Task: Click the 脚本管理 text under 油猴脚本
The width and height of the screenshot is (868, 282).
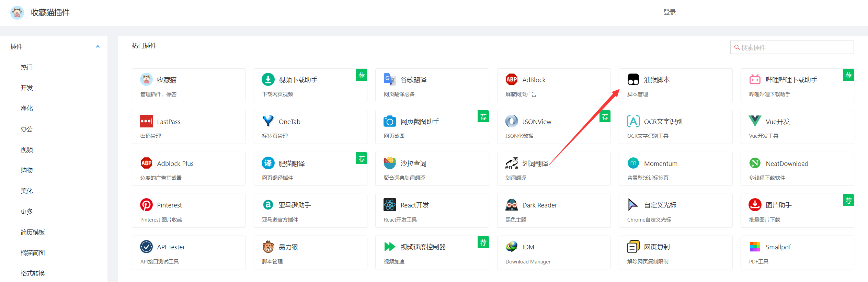Action: click(x=637, y=94)
